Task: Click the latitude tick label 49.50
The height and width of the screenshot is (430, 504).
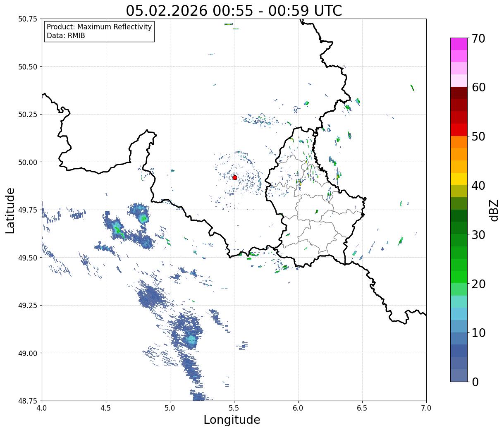Action: (x=27, y=258)
